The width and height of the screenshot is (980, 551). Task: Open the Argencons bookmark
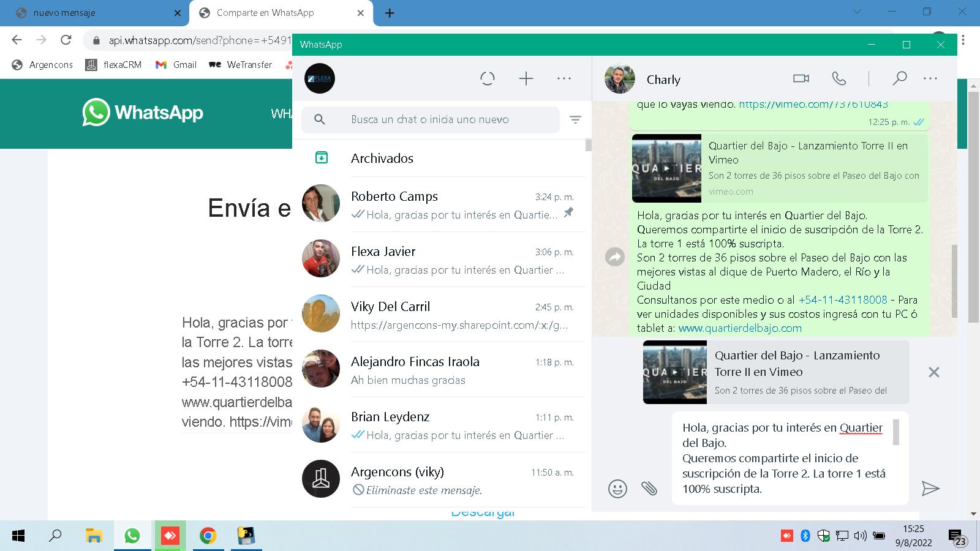click(42, 64)
